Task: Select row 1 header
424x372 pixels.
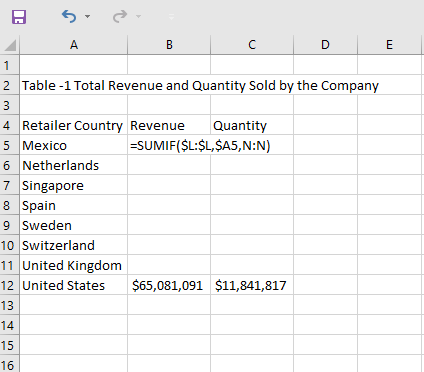Action: (x=9, y=65)
